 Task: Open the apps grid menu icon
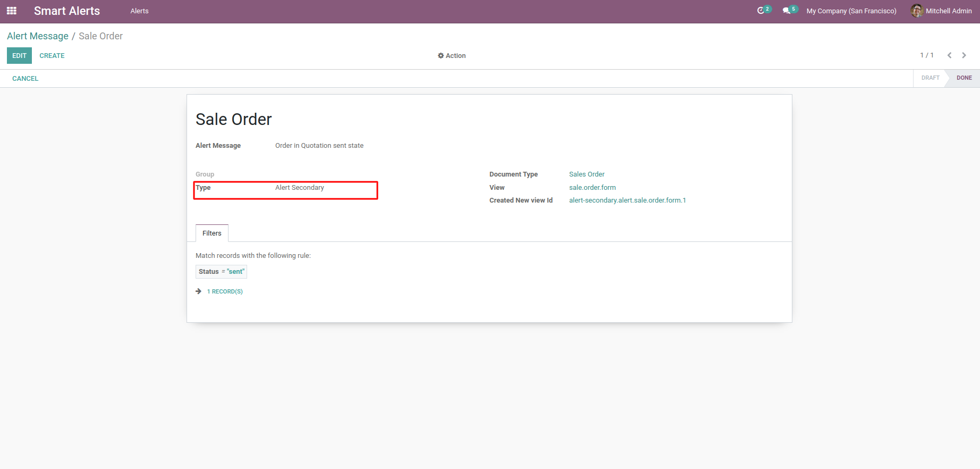coord(12,11)
